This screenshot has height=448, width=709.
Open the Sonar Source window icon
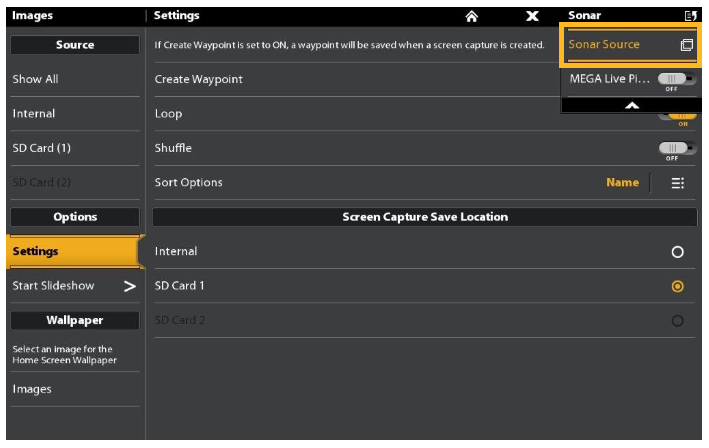coord(686,45)
